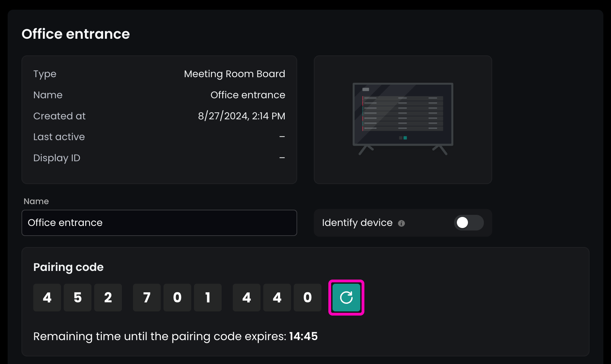Click the Pairing code section heading
Image resolution: width=611 pixels, height=364 pixels.
point(68,267)
